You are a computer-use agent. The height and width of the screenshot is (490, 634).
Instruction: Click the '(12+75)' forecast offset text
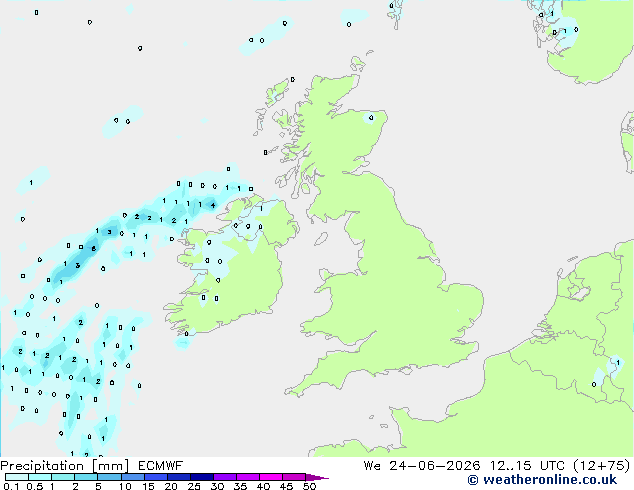[602, 466]
